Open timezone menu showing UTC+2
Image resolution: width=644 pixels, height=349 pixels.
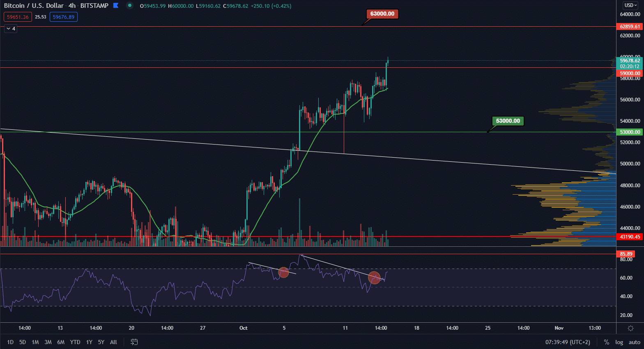(568, 342)
